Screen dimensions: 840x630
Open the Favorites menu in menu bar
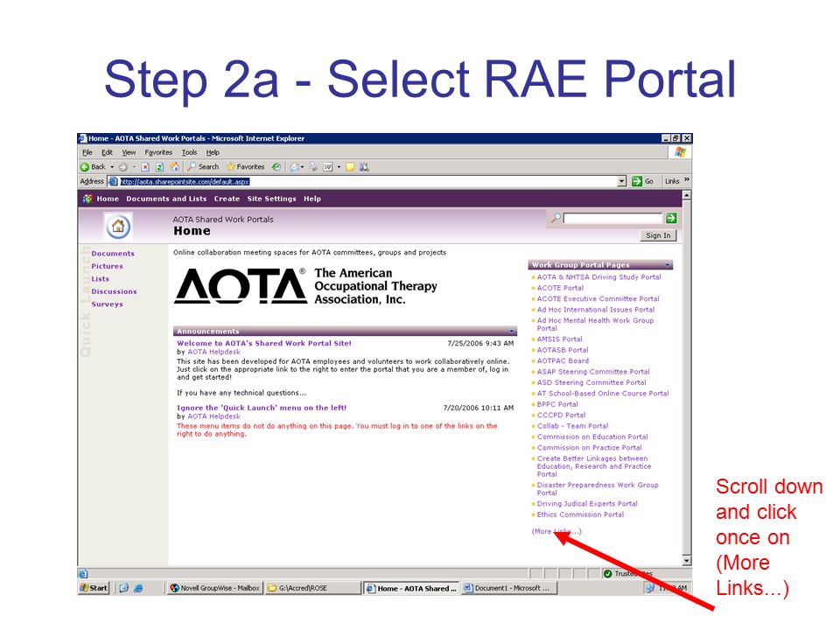coord(158,152)
